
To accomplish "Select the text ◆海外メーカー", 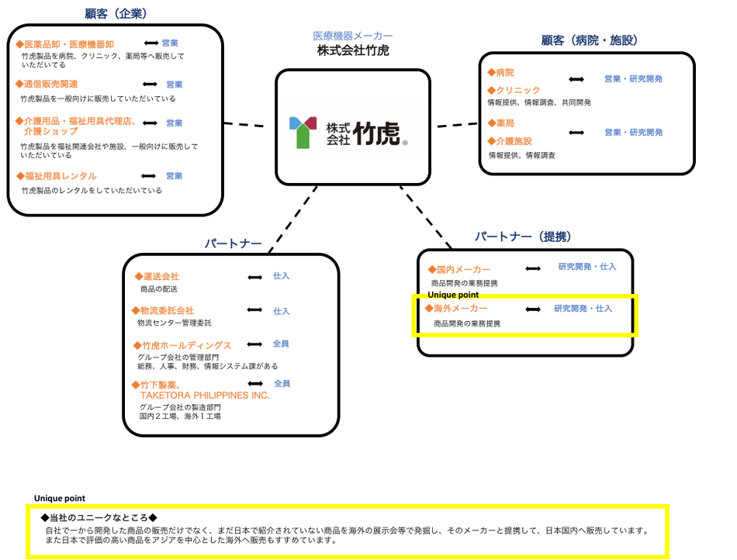I will [x=456, y=309].
